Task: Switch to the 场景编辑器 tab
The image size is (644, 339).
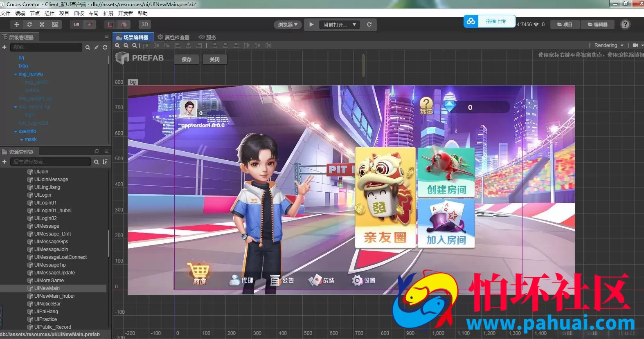Action: (x=133, y=37)
